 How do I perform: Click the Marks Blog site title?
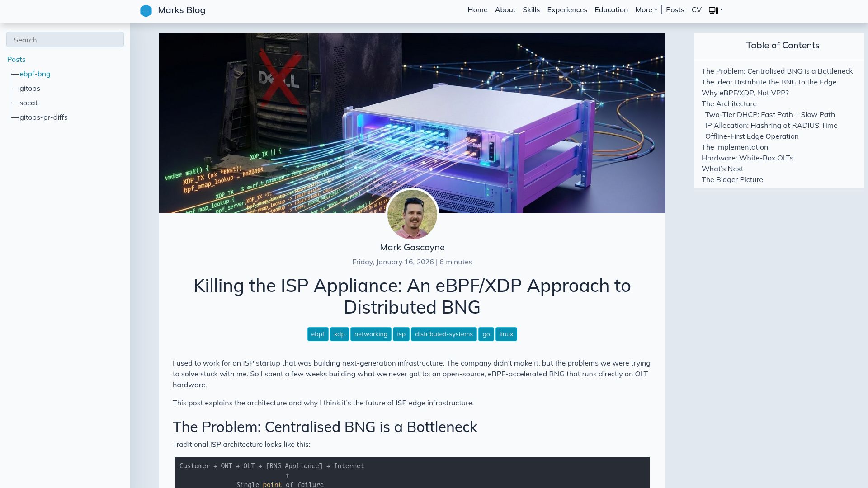point(181,10)
